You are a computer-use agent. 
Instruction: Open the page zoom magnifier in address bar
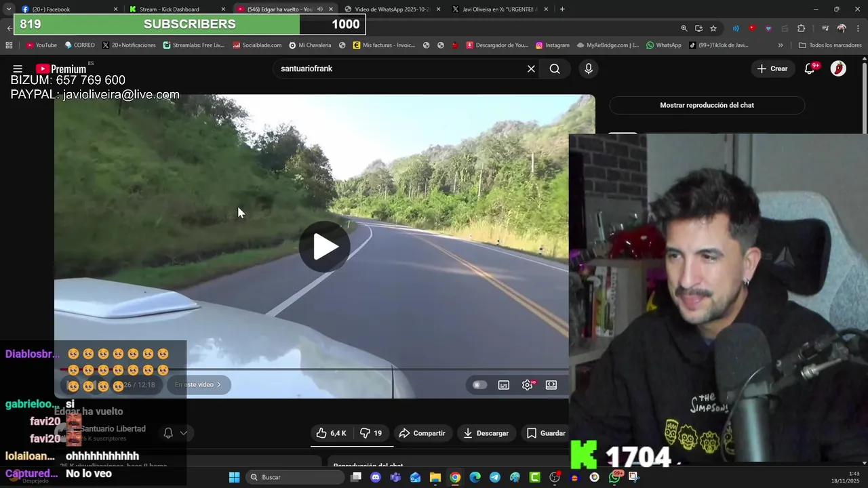tap(684, 28)
